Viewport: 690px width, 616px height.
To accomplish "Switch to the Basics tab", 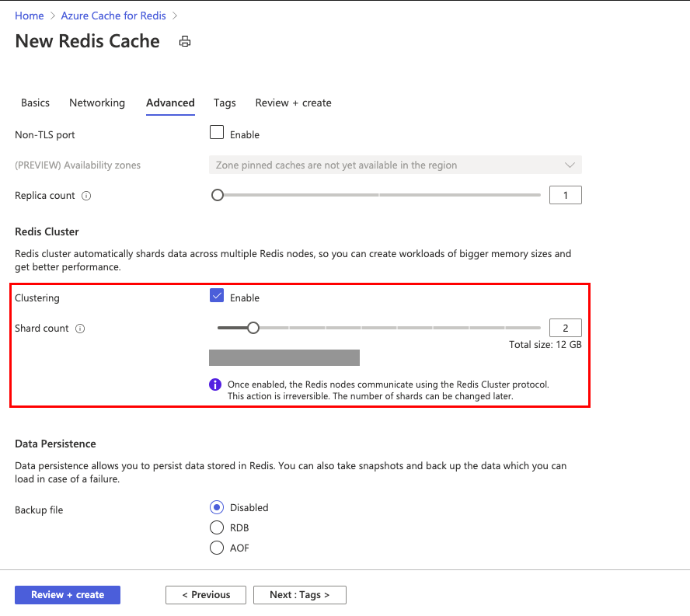I will tap(35, 103).
